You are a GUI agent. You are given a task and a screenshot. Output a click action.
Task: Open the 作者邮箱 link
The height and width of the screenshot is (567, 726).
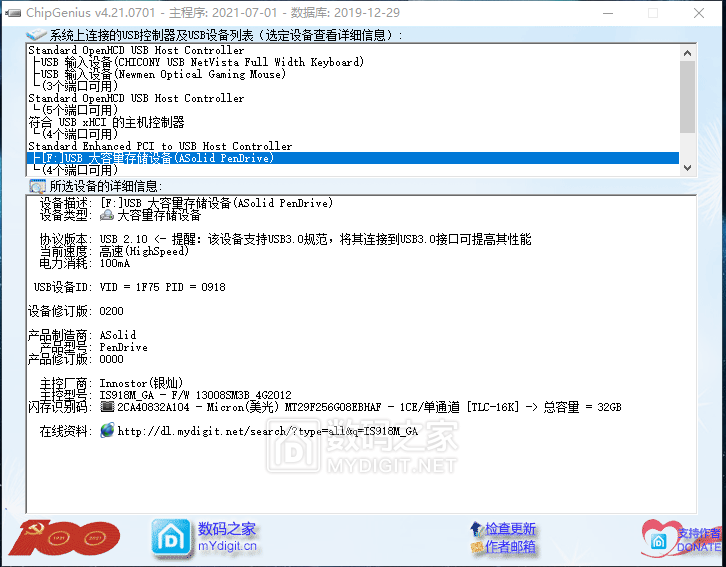pos(510,547)
